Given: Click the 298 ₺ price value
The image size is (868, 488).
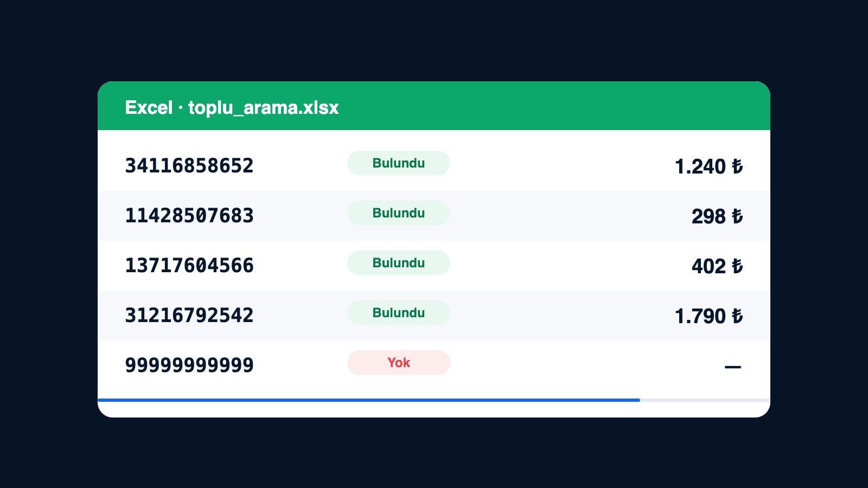Looking at the screenshot, I should point(717,216).
